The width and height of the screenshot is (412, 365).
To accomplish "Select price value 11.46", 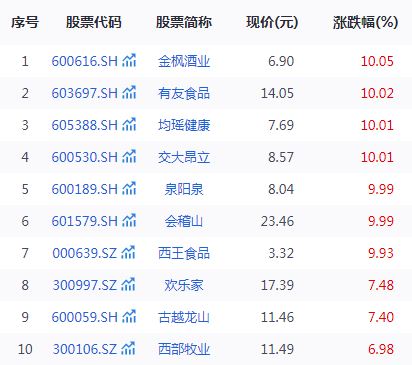I will pyautogui.click(x=277, y=317).
